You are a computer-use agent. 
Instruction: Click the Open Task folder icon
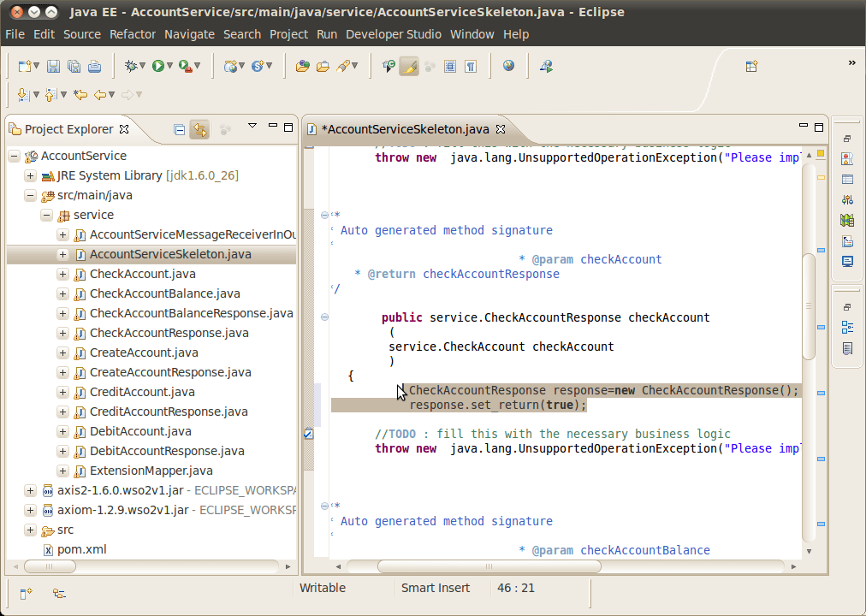coord(323,66)
